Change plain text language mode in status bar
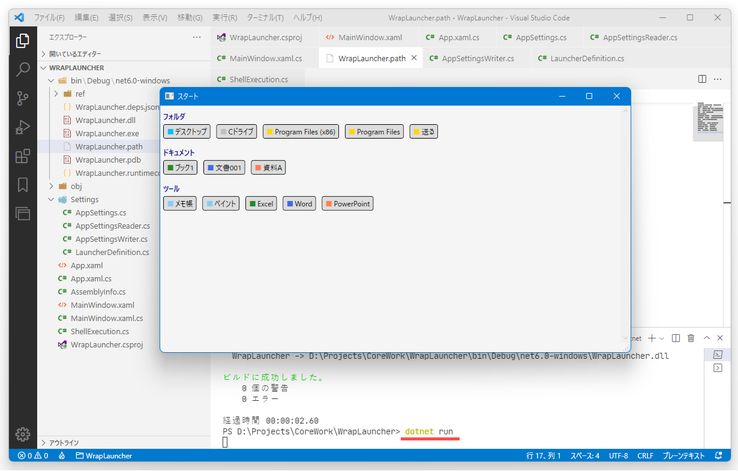Screen dimensions: 738x471 pos(683,455)
